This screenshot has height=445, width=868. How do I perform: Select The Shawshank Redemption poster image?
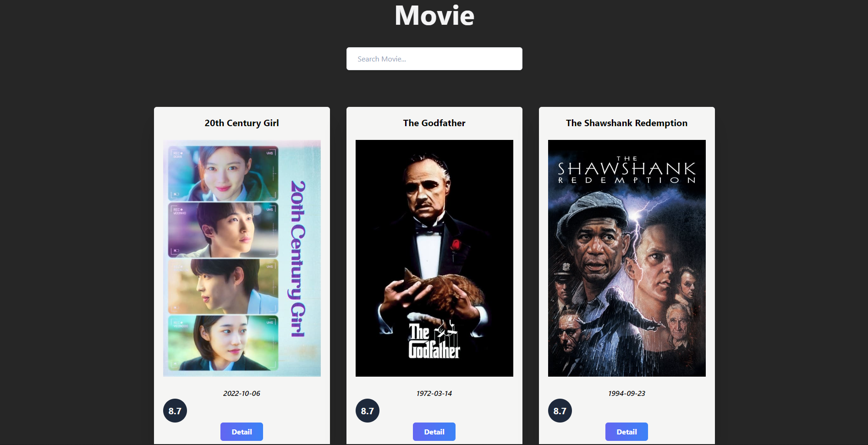coord(627,258)
